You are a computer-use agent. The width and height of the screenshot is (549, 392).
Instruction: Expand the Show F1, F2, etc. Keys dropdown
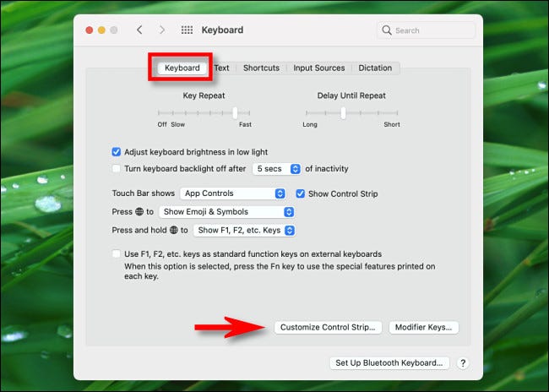pyautogui.click(x=244, y=230)
